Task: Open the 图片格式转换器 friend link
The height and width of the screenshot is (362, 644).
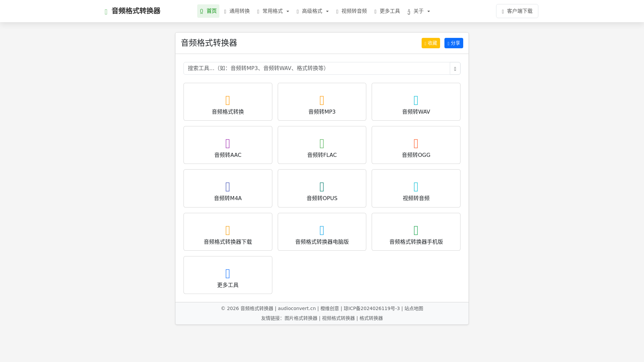Action: [301, 318]
